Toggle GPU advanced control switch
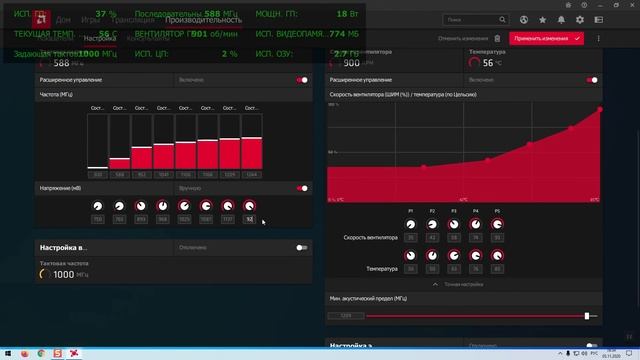 click(302, 80)
